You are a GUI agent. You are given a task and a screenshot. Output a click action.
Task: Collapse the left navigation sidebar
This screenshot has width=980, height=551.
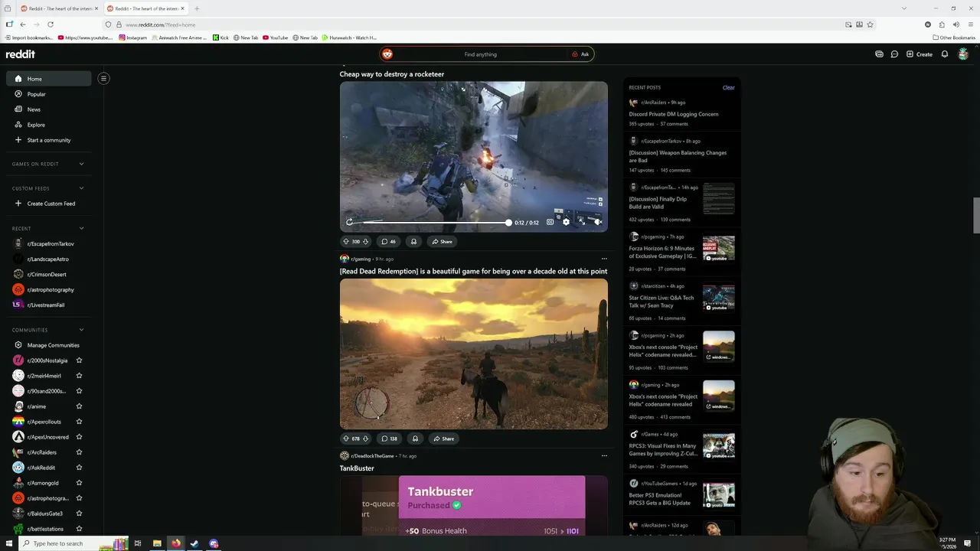tap(103, 78)
